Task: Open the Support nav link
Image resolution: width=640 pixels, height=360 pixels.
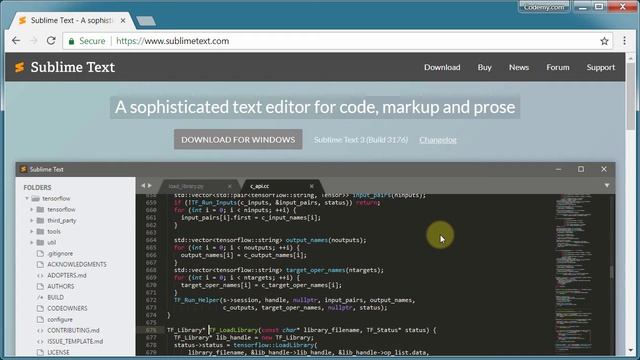Action: click(600, 67)
